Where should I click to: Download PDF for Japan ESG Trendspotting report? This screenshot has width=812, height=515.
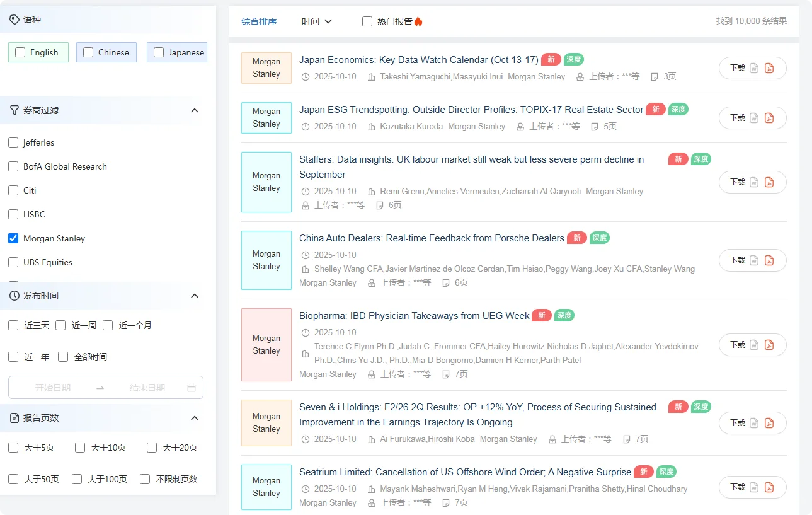[769, 118]
